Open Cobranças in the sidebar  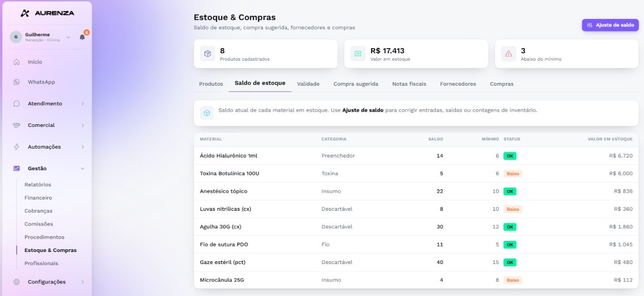[38, 211]
